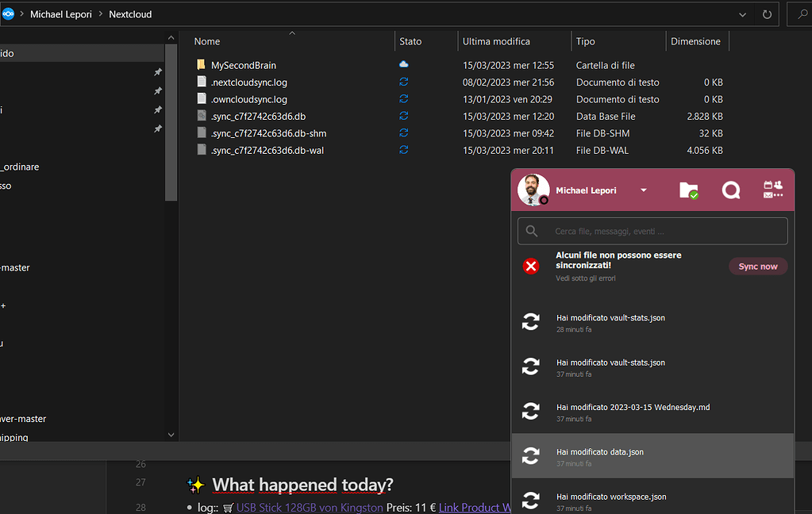The height and width of the screenshot is (514, 812).
Task: Click the Nextcloud logo in the Explorer address bar
Action: pyautogui.click(x=8, y=13)
